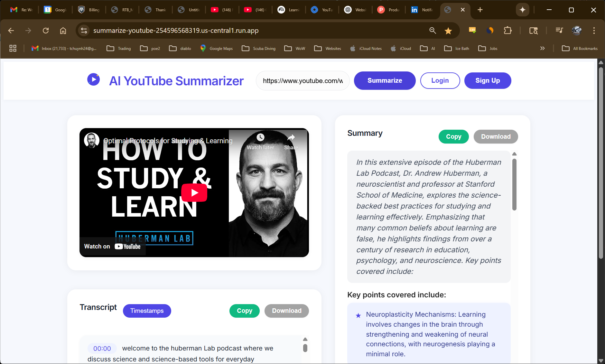Click the transcript panel scrollbar thumb
The height and width of the screenshot is (364, 605).
pyautogui.click(x=305, y=348)
